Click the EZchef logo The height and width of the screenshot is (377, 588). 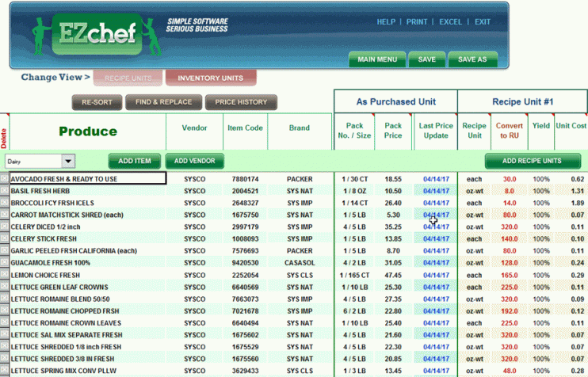(97, 35)
